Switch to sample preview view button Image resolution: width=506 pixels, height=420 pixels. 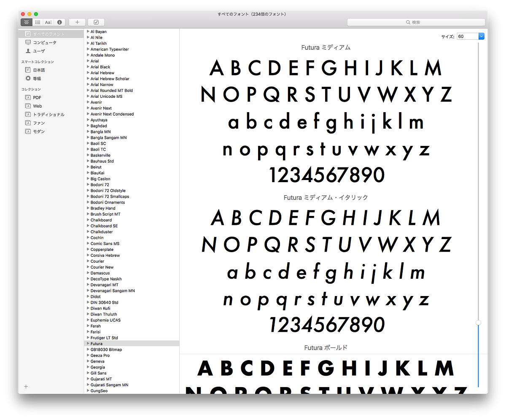(26, 22)
